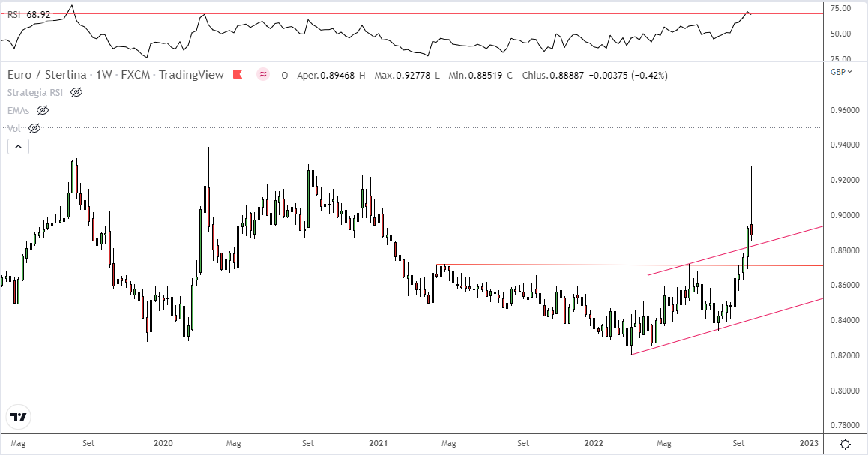This screenshot has width=868, height=455.
Task: Click the EMAs legend label
Action: click(18, 111)
